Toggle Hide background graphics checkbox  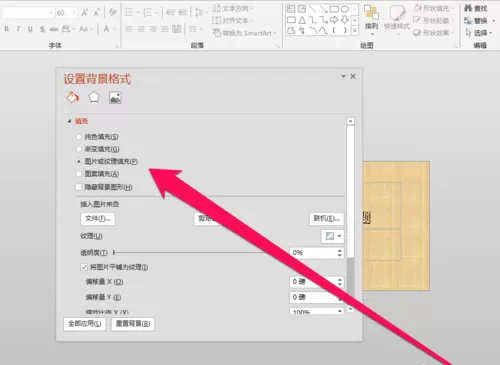(x=79, y=187)
